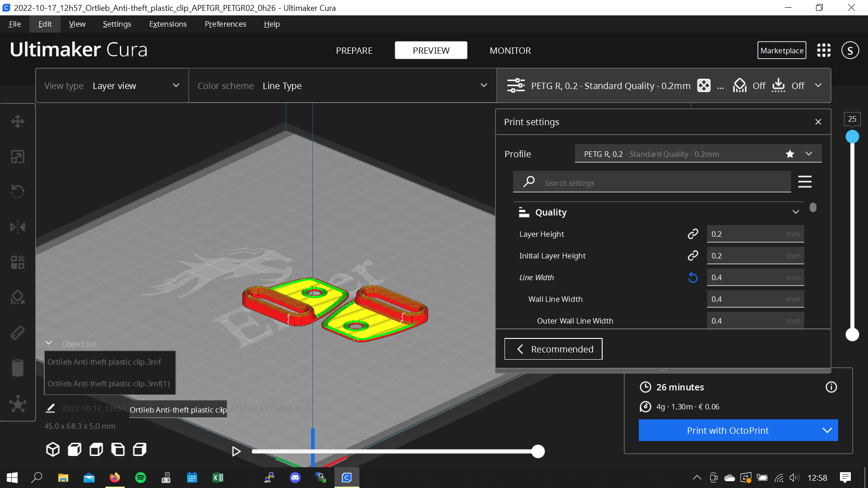
Task: Switch to the MONITOR stage
Action: coord(510,51)
